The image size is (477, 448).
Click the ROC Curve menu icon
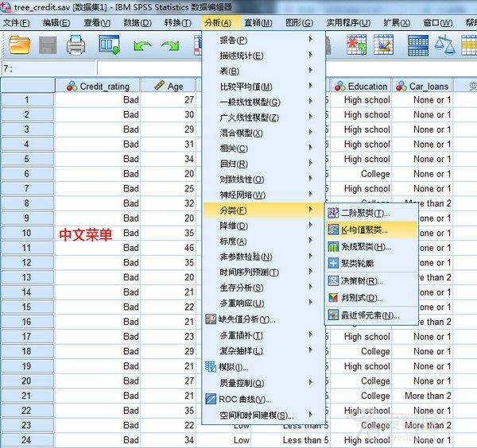click(211, 399)
